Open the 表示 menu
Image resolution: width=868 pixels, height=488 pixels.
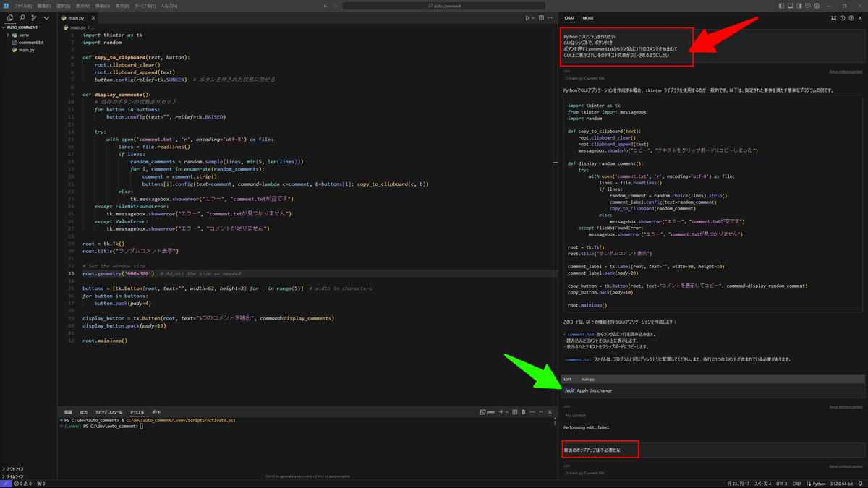pos(82,6)
